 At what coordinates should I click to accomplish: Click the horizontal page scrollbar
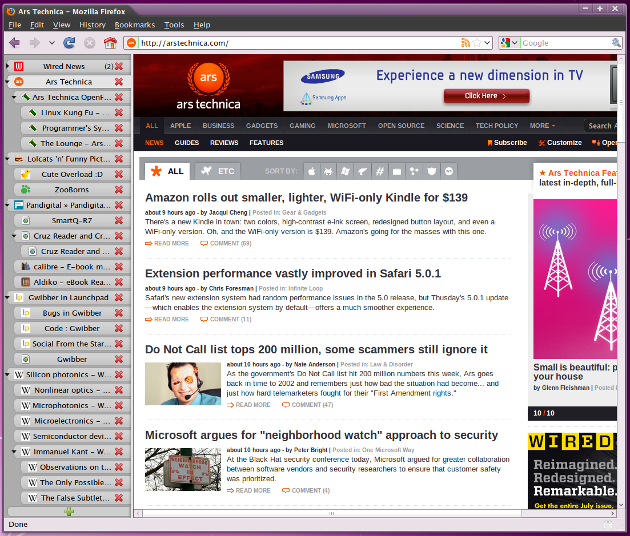332,513
